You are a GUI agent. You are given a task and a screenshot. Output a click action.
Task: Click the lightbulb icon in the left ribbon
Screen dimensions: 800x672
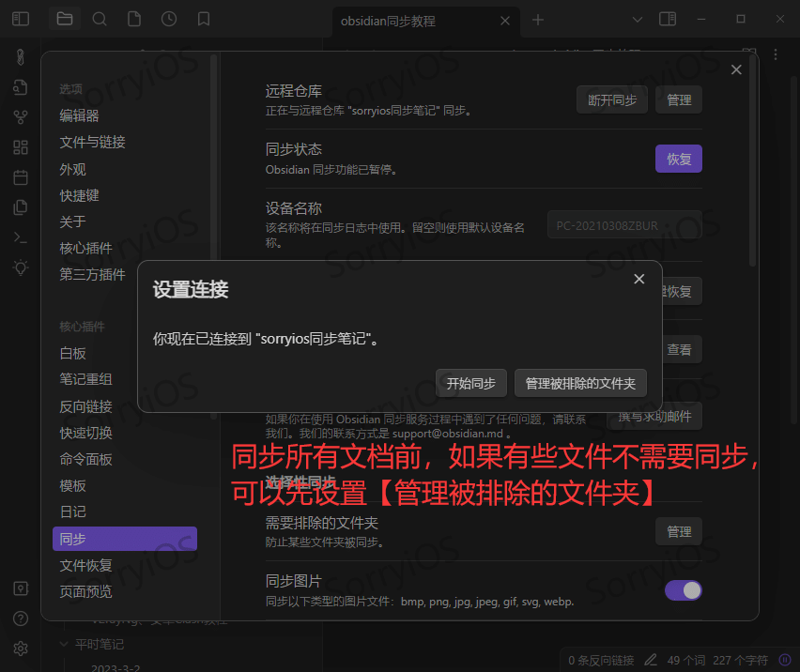(20, 267)
